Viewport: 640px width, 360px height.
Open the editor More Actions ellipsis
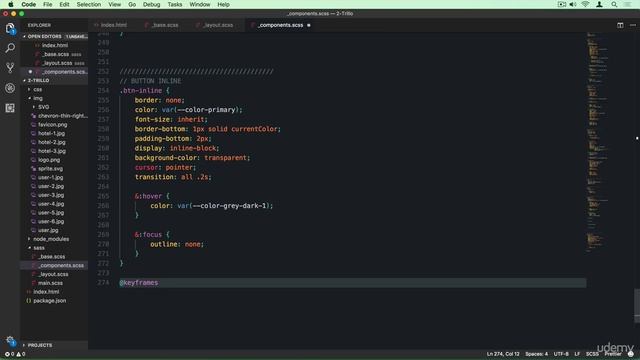[x=633, y=25]
